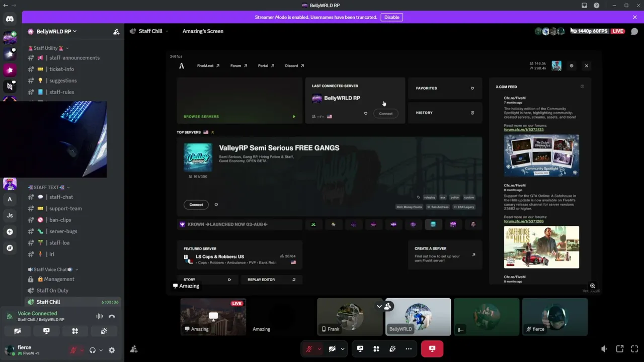
Task: Launch activities from the call control bar
Action: [x=376, y=349]
